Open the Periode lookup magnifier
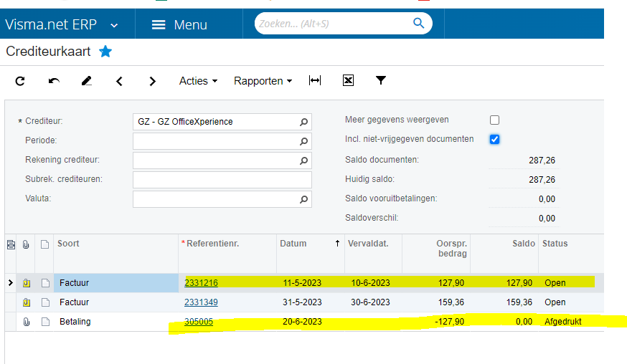The image size is (627, 364). pyautogui.click(x=304, y=141)
